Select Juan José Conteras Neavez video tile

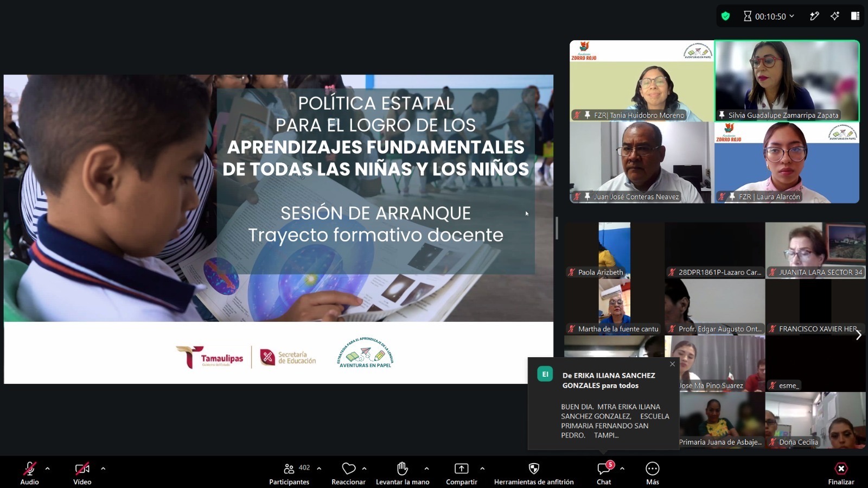point(642,163)
